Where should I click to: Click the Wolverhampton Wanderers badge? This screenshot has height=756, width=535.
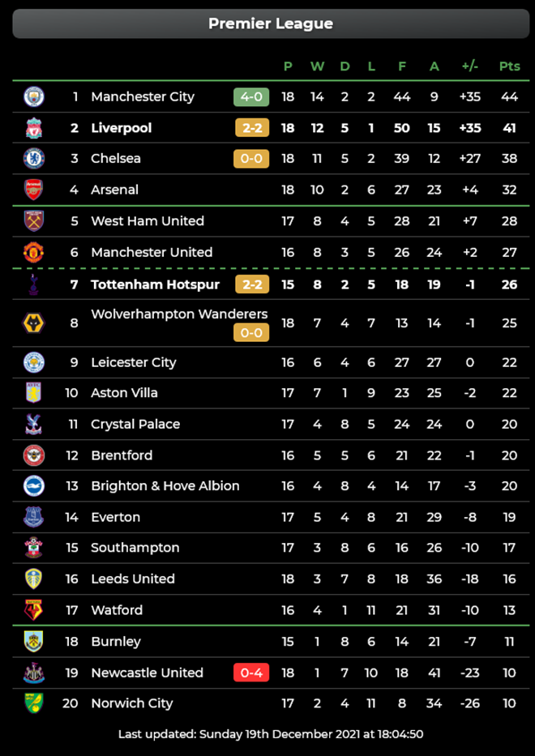pyautogui.click(x=33, y=322)
